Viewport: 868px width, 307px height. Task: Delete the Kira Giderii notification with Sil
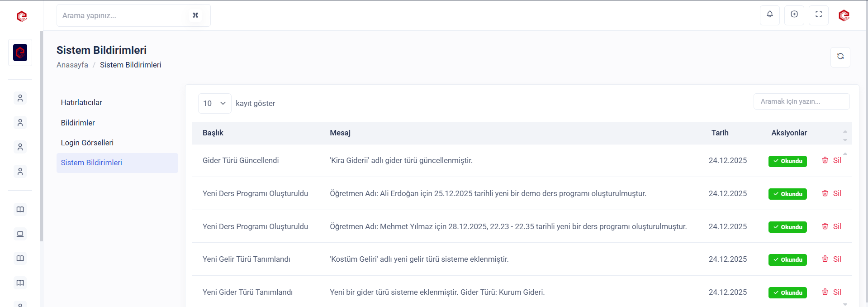coord(831,160)
